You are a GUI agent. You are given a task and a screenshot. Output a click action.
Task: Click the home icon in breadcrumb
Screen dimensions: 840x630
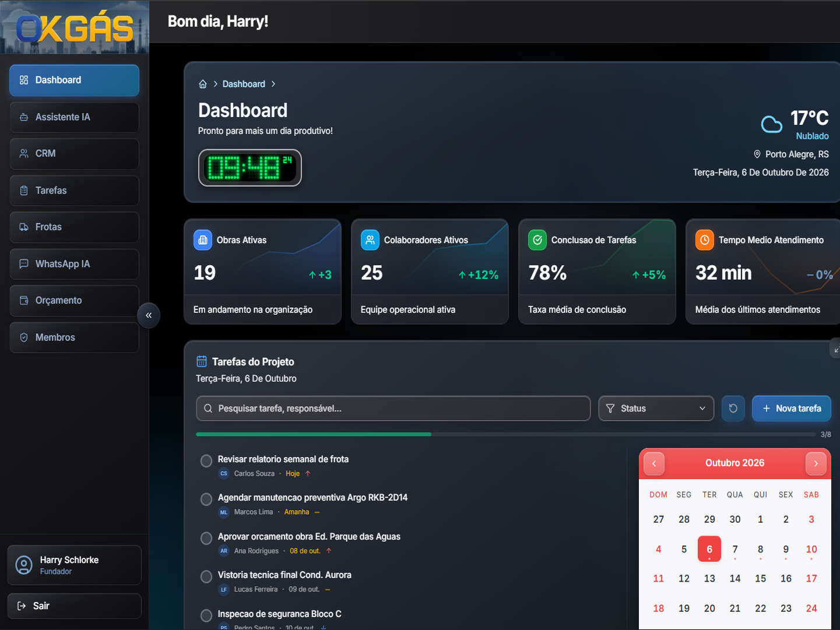click(203, 84)
